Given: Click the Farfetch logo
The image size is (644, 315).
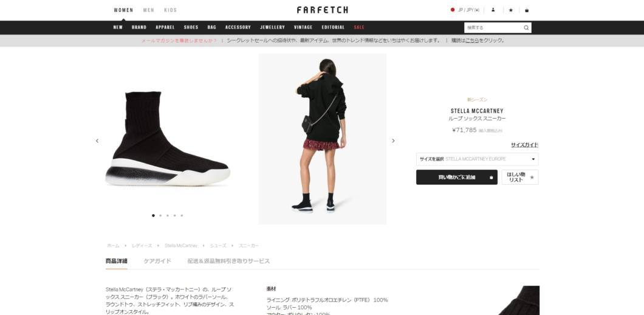Looking at the screenshot, I should 323,10.
